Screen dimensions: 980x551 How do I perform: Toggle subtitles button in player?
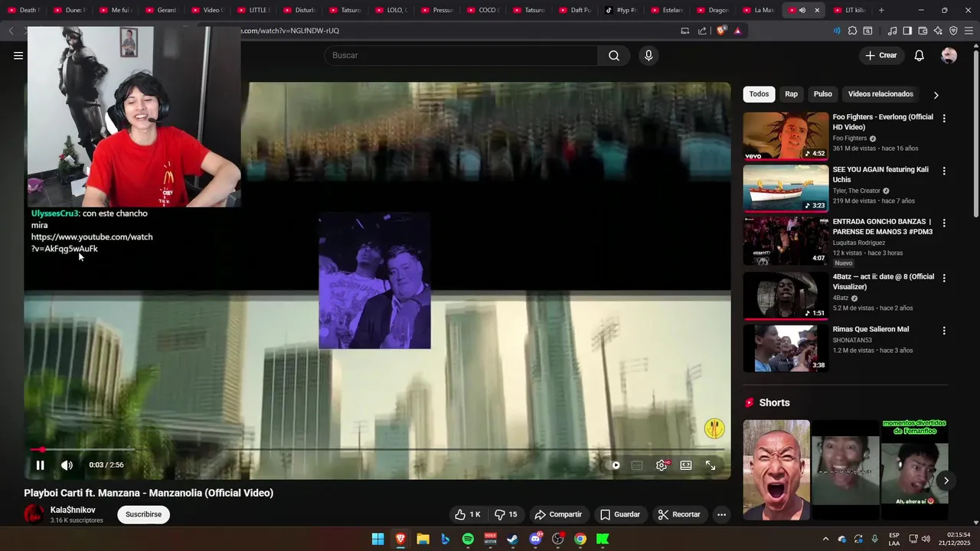pyautogui.click(x=637, y=465)
